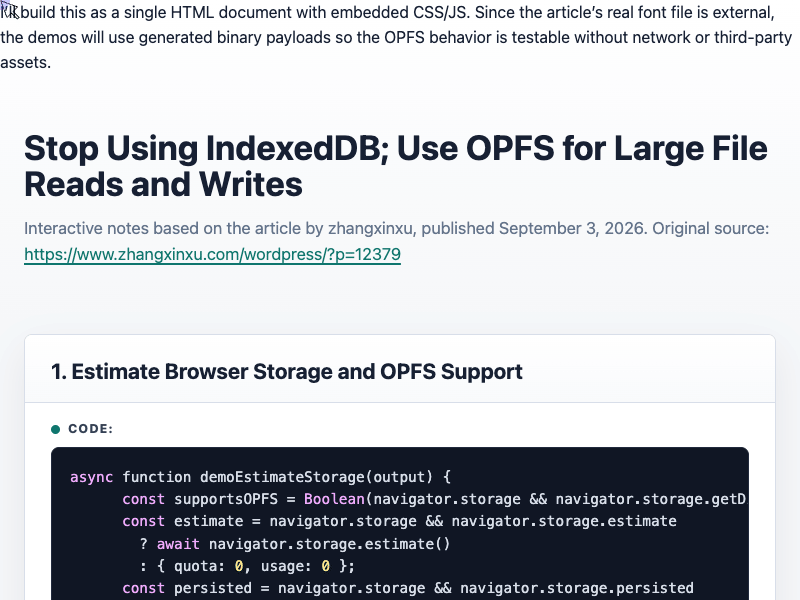Open the zhangxinxu.com wordpress article link

click(x=212, y=254)
